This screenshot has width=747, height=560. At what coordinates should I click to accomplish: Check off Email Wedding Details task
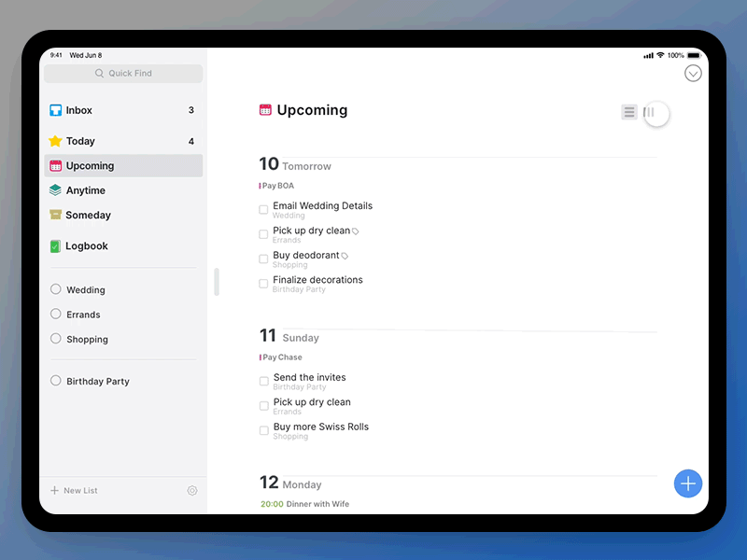point(263,209)
